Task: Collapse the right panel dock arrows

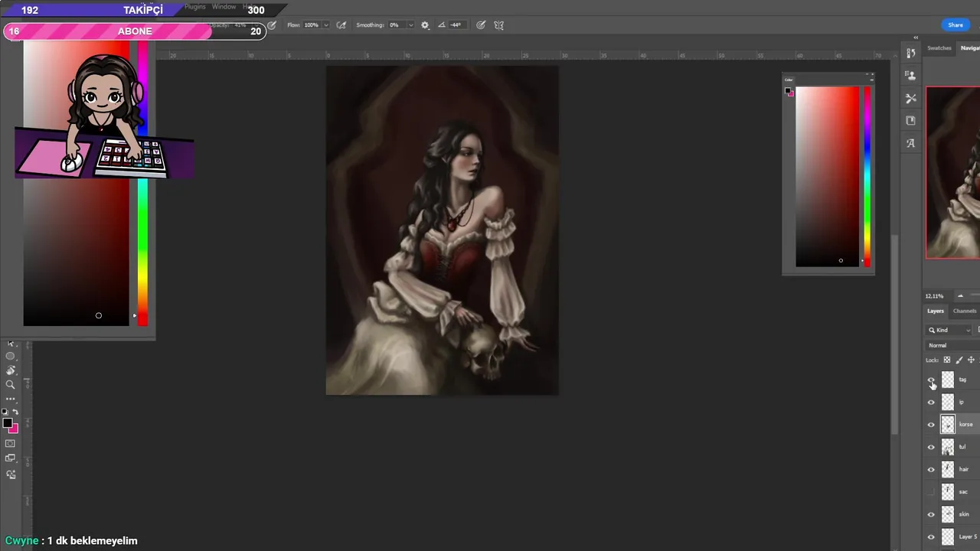Action: 916,37
